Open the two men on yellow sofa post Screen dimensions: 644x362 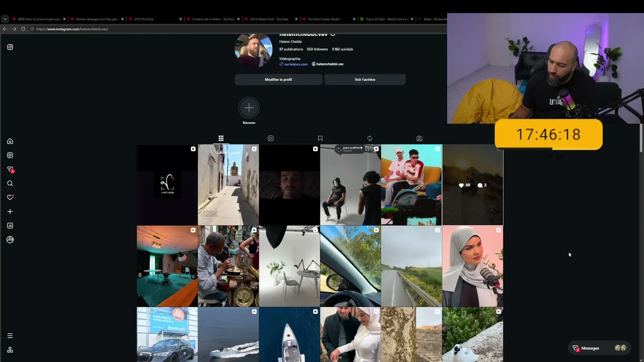click(x=412, y=185)
